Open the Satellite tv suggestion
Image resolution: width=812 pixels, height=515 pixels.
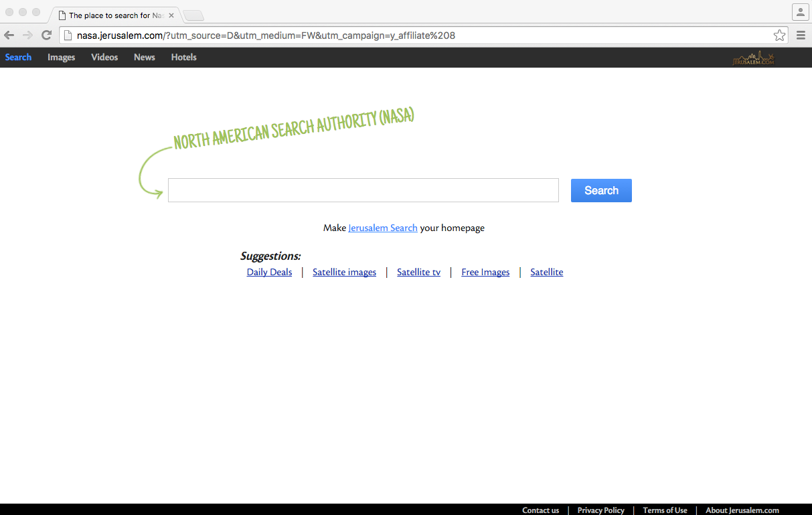(x=419, y=272)
